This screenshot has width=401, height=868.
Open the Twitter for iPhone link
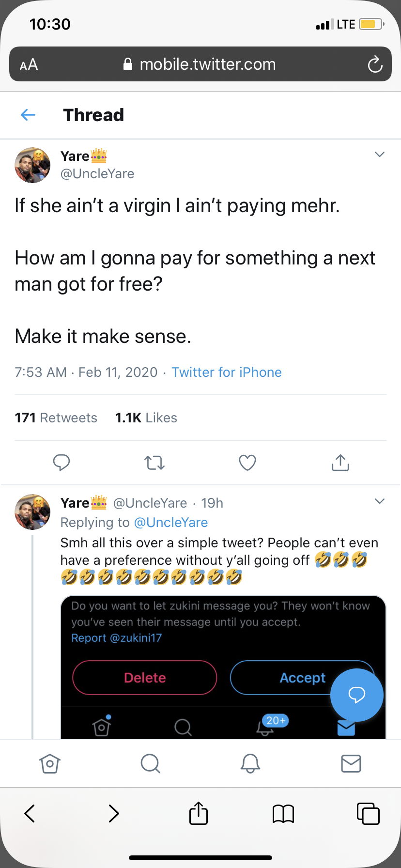[227, 372]
